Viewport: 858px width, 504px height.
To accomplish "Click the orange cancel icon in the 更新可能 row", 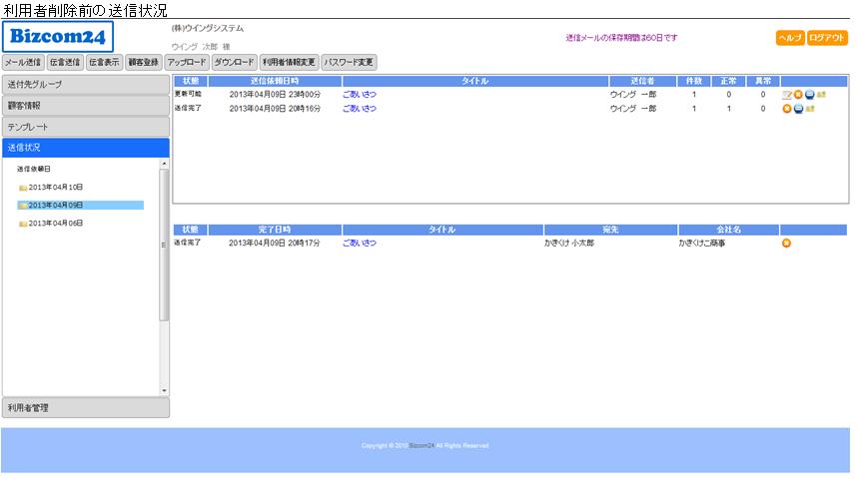I will coord(798,95).
